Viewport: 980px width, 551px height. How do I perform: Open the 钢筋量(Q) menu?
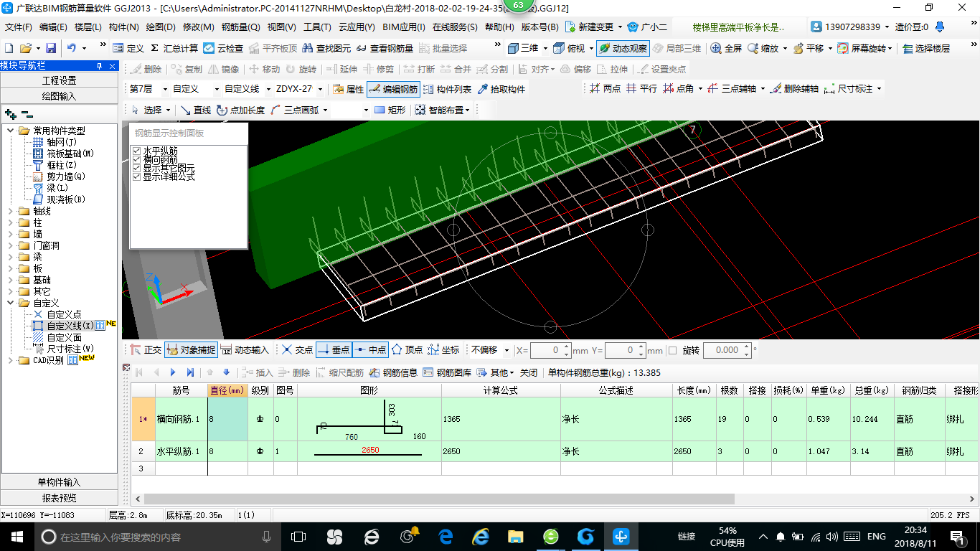pos(241,27)
